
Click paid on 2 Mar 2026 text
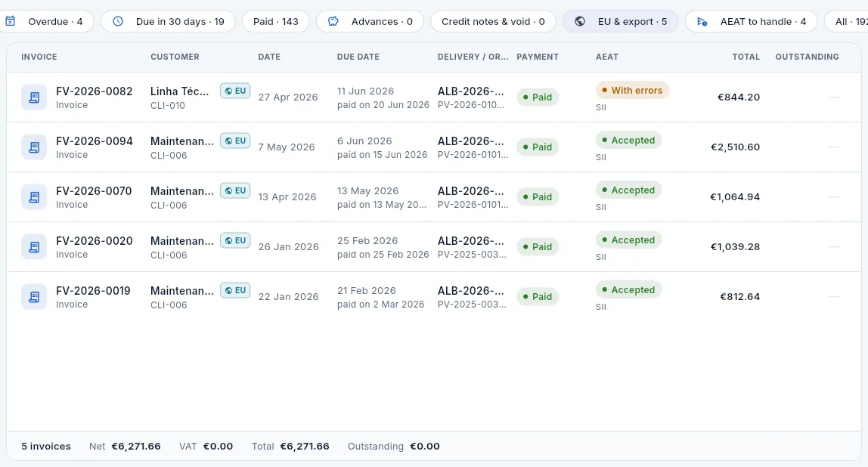(x=381, y=305)
